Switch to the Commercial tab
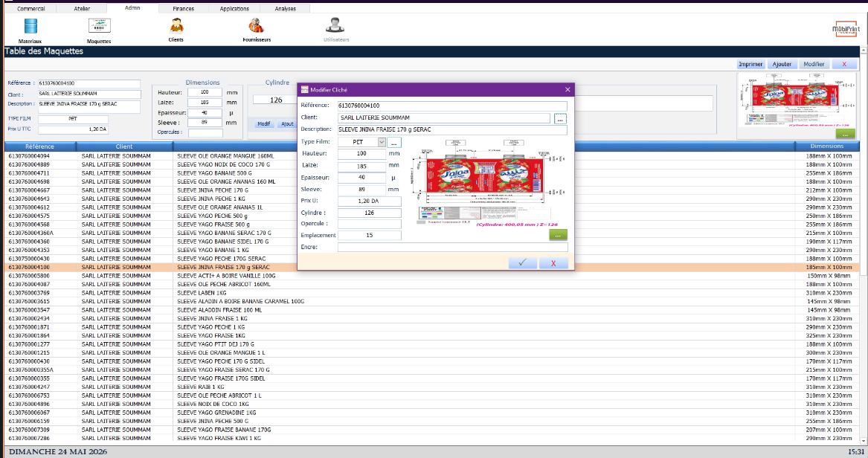The image size is (868, 458). pos(30,9)
